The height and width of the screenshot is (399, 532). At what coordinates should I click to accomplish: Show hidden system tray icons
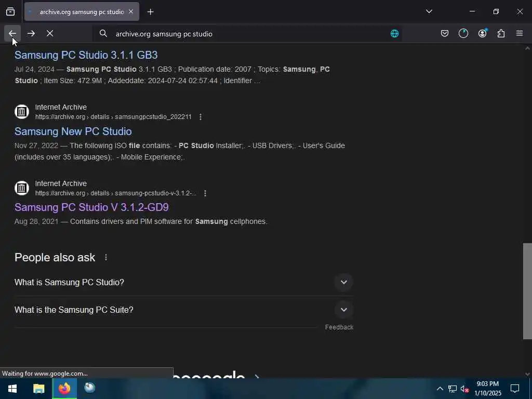tap(440, 389)
